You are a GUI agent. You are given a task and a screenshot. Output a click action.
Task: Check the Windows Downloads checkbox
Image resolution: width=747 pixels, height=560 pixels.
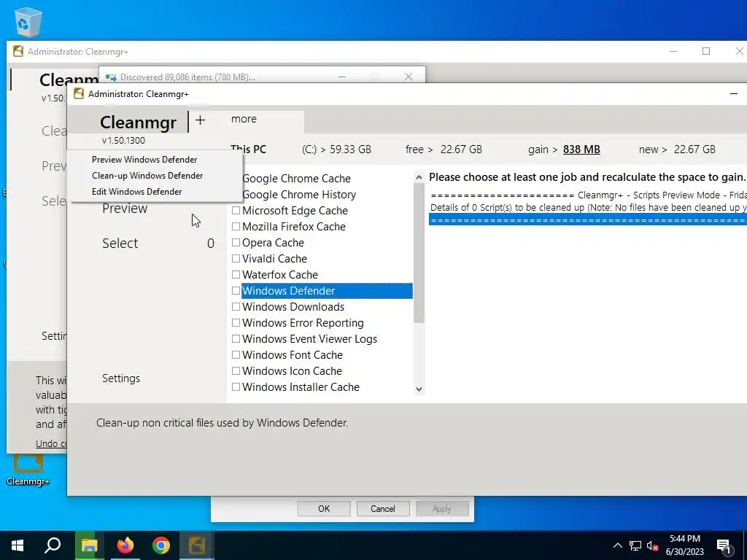point(236,307)
